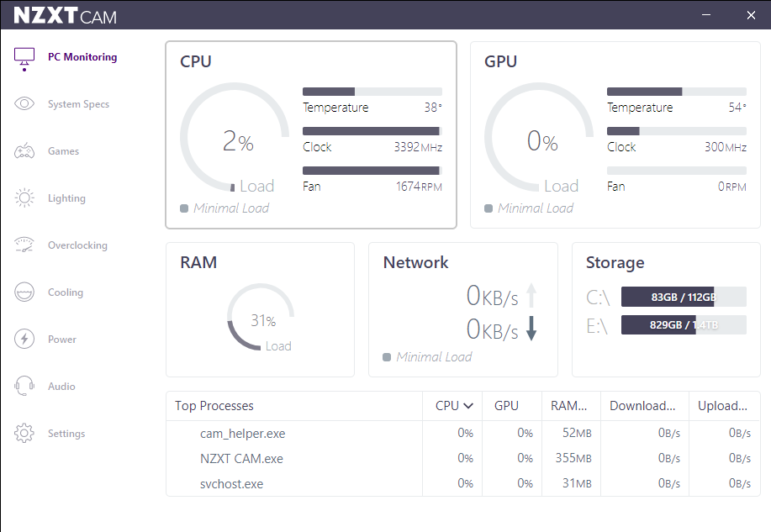
Task: Select the cam_helper.exe process row
Action: pos(243,434)
